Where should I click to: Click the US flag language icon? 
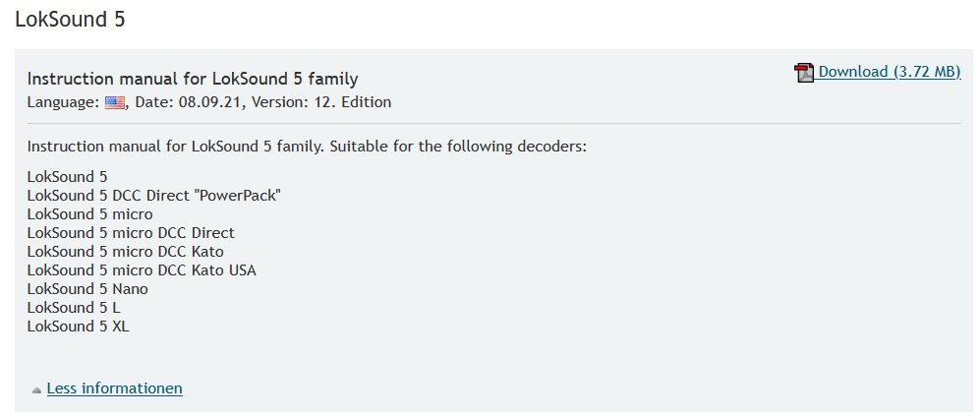[x=114, y=102]
